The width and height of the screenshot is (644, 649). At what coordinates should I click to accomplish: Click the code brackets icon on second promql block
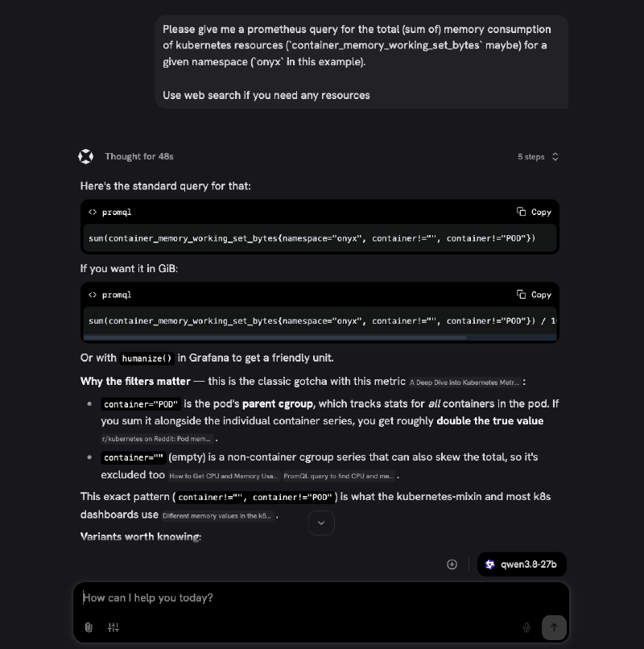click(93, 295)
